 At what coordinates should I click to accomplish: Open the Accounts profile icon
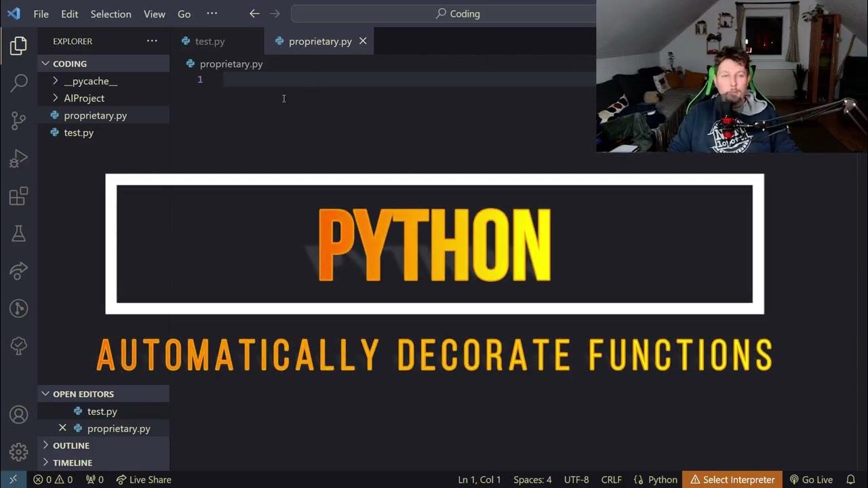(x=18, y=414)
